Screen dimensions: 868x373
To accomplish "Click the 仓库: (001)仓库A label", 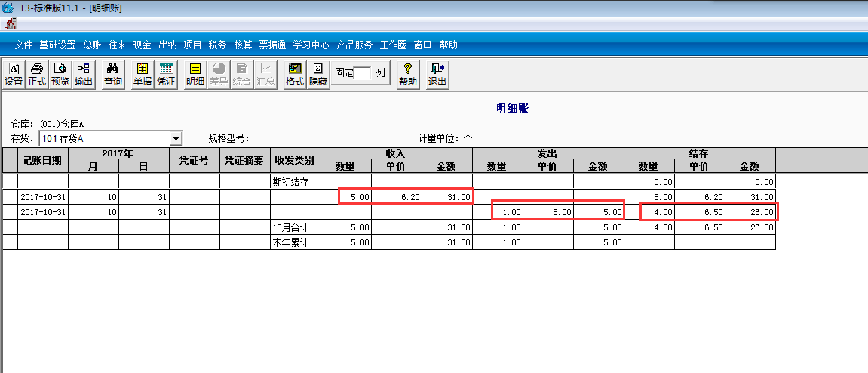I will [x=47, y=124].
